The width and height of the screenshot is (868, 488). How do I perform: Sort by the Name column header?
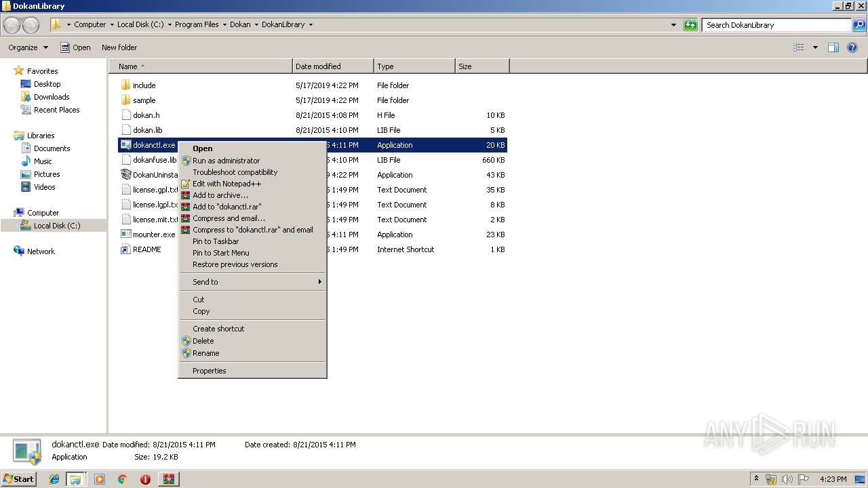[201, 66]
